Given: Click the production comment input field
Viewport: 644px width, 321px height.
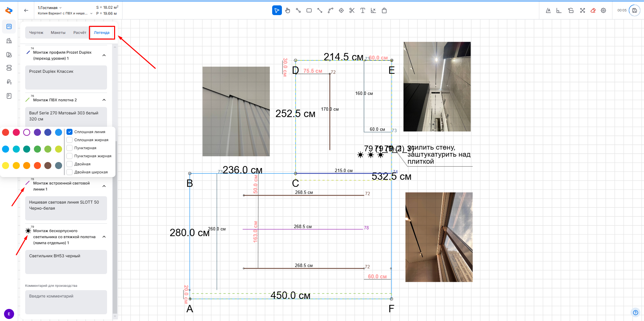Looking at the screenshot, I should click(66, 302).
